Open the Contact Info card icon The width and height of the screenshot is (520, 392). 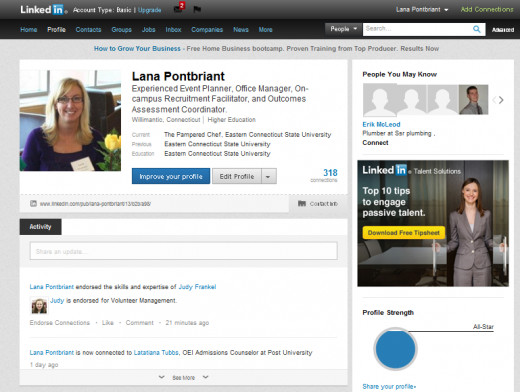302,203
